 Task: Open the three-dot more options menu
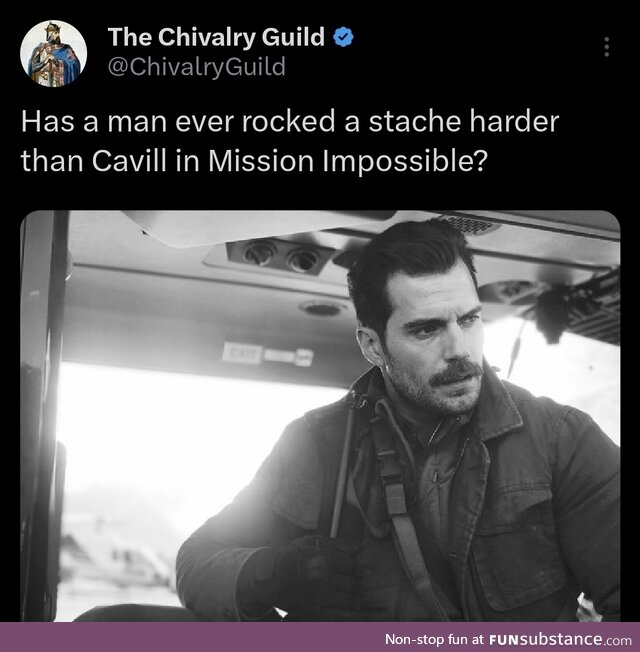(607, 47)
